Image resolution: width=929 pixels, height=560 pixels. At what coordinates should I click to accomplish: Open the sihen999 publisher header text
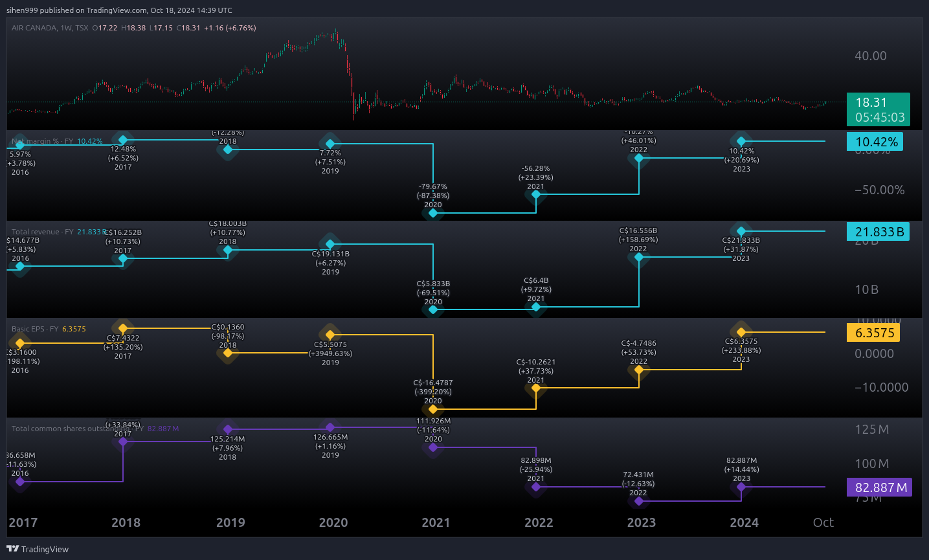point(119,10)
